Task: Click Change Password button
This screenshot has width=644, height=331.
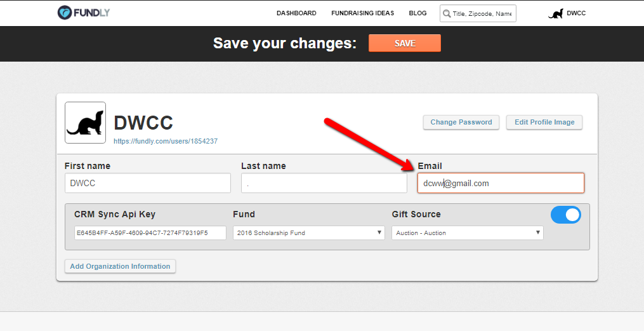Action: pos(461,122)
